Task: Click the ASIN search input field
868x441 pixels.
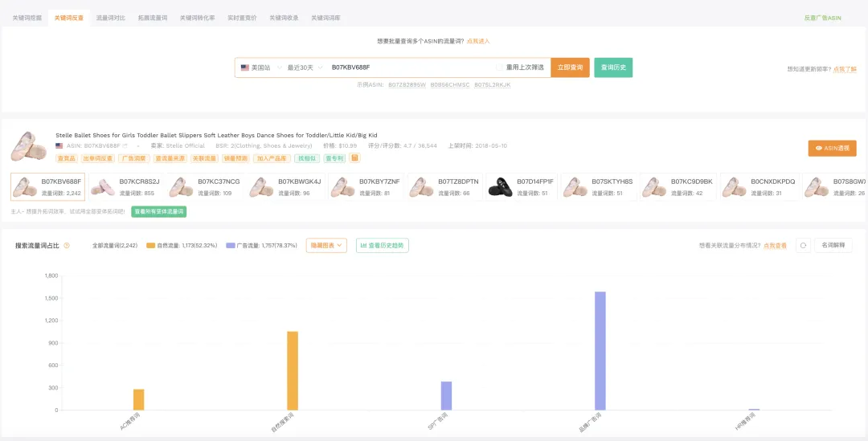Action: 410,67
